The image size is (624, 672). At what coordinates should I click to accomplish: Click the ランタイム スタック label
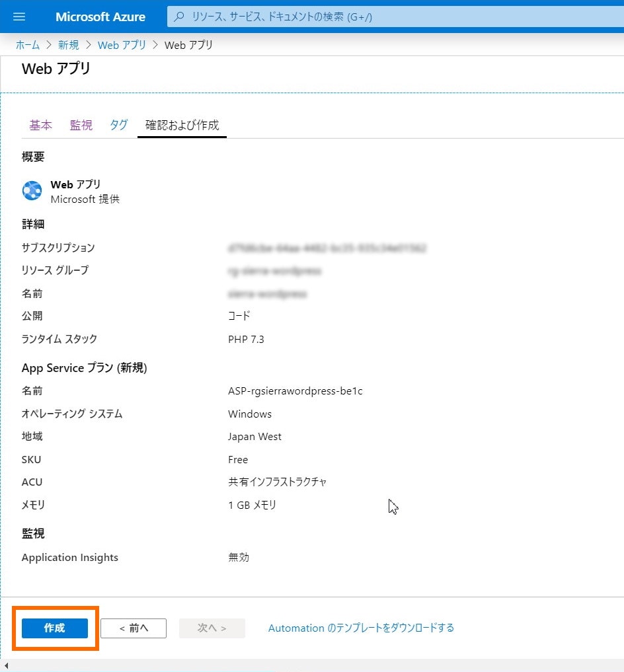coord(59,339)
